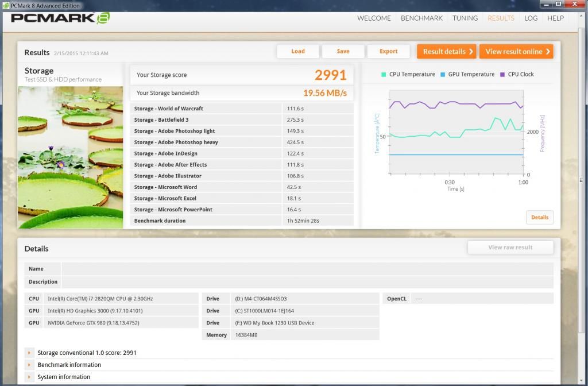Click the OpenCL value field
This screenshot has height=386, width=588.
coord(482,299)
